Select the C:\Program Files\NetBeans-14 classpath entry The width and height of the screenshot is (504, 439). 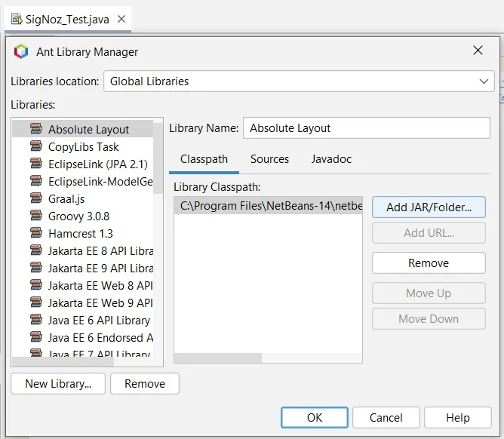coord(268,206)
